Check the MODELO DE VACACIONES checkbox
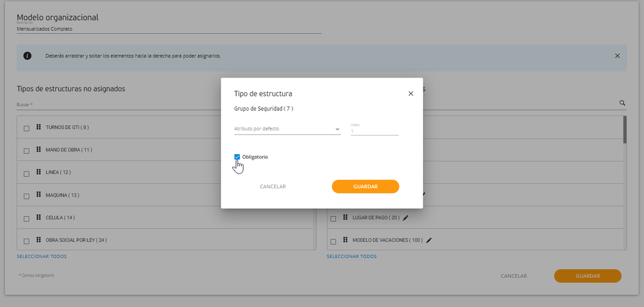Screen dimensions: 644x307 (x=333, y=242)
